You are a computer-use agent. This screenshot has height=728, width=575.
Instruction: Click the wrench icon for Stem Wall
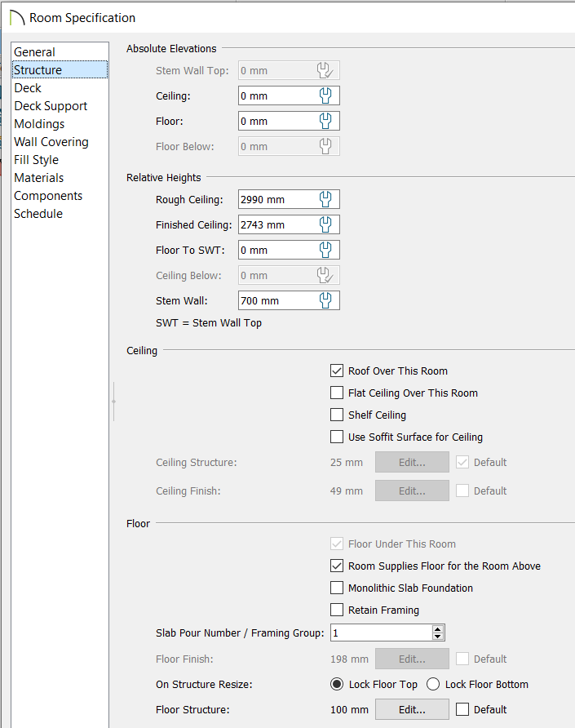[325, 300]
